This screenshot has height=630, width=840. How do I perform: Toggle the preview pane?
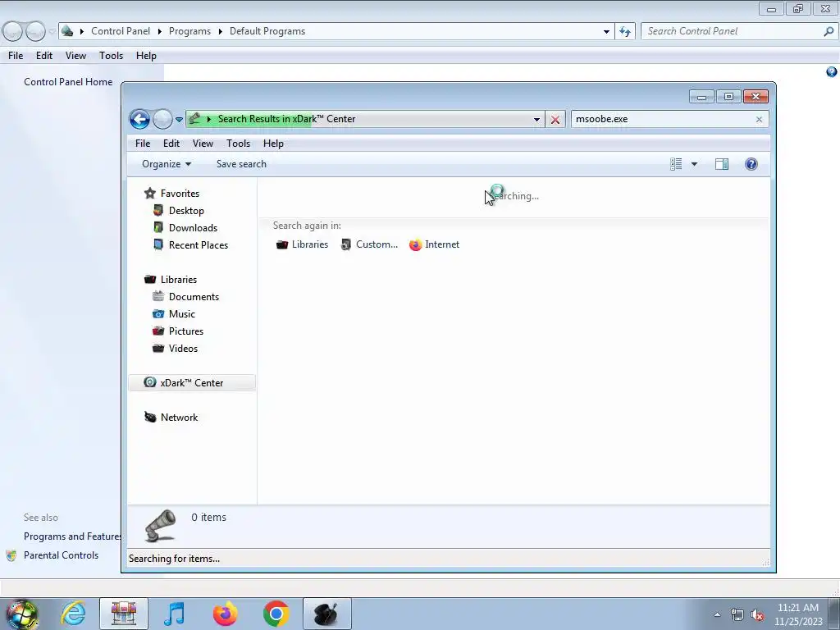[722, 164]
